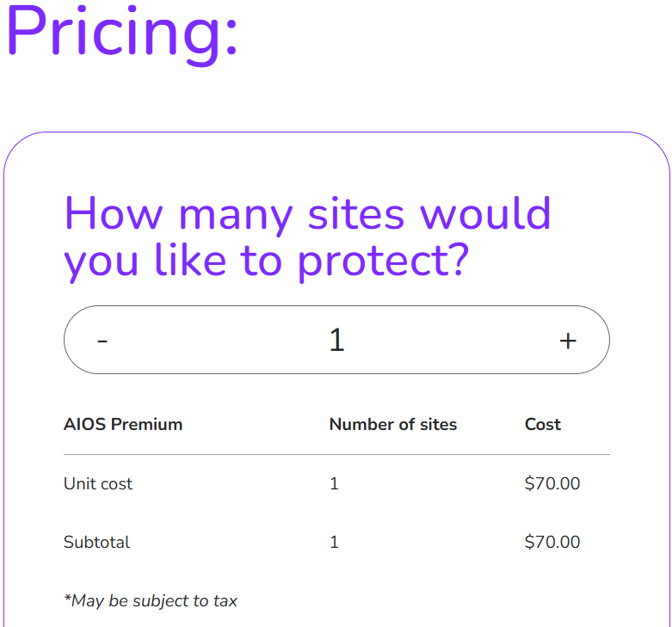Click the '*May be subject to tax' note
Viewport: 672px width, 627px height.
pyautogui.click(x=151, y=600)
